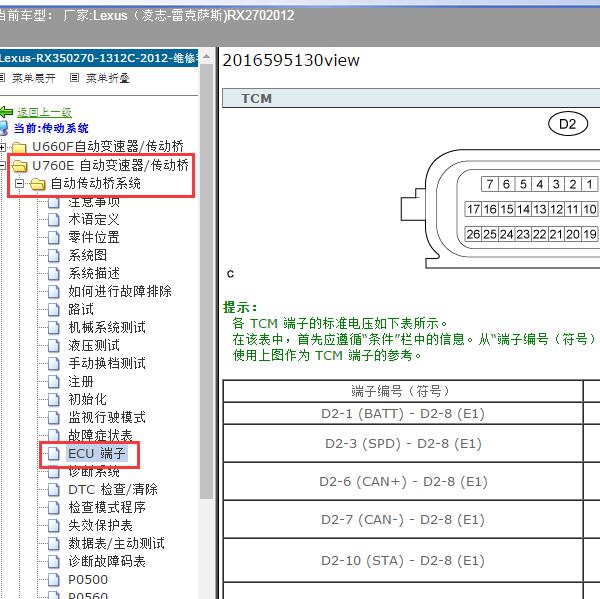Image resolution: width=600 pixels, height=599 pixels.
Task: Open the 监视行驶模式 page
Action: pos(107,417)
